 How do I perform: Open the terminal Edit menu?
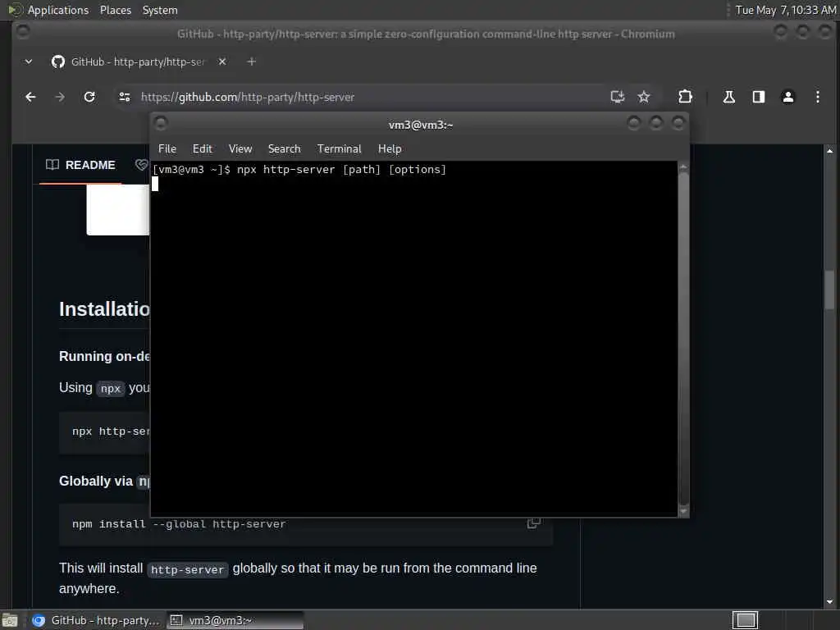coord(203,149)
